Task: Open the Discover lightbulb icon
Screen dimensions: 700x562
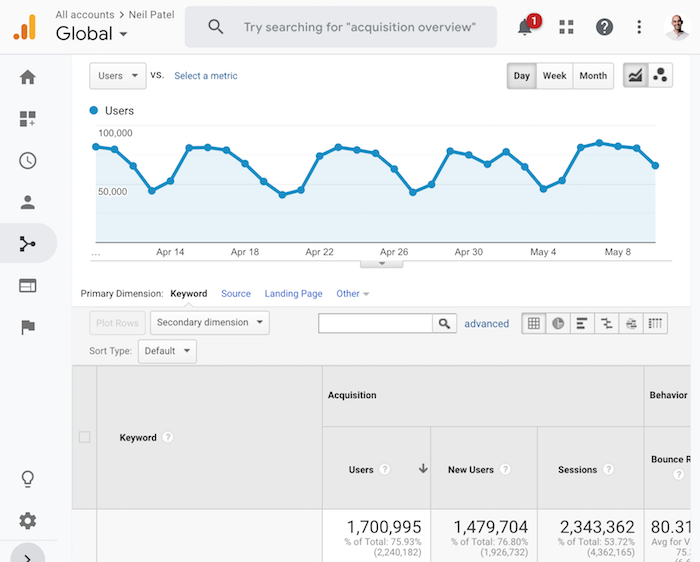Action: [x=28, y=479]
